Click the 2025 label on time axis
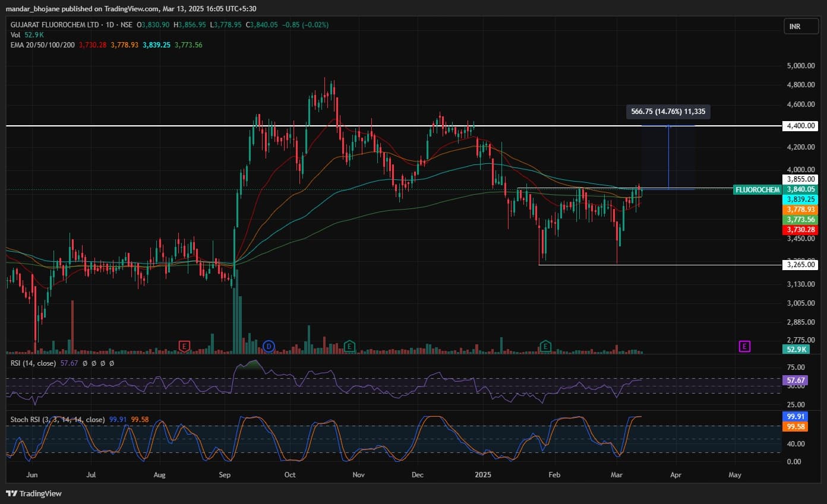827x504 pixels. 484,475
